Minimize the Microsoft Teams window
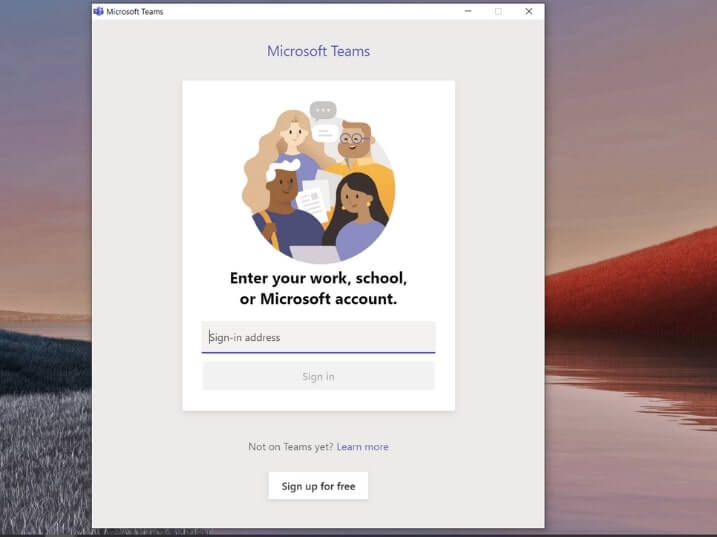 tap(468, 12)
